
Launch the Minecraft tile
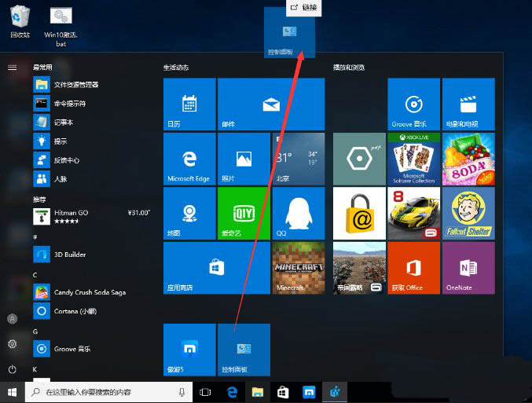(298, 267)
